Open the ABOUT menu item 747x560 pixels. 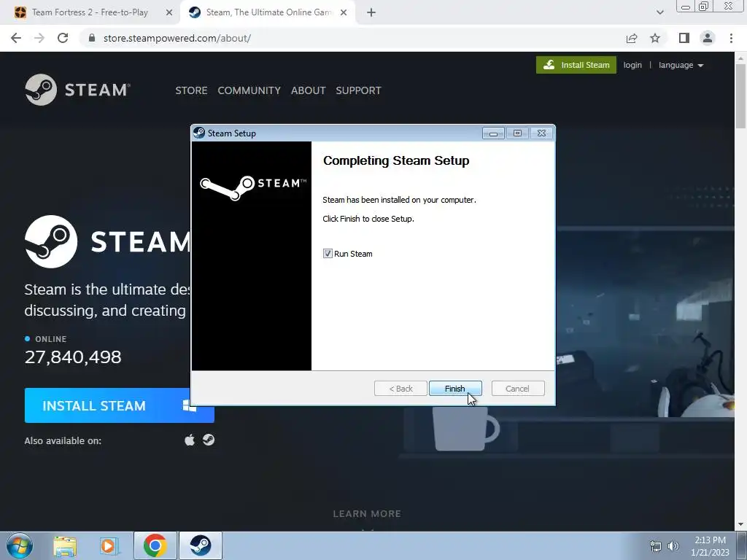click(309, 90)
